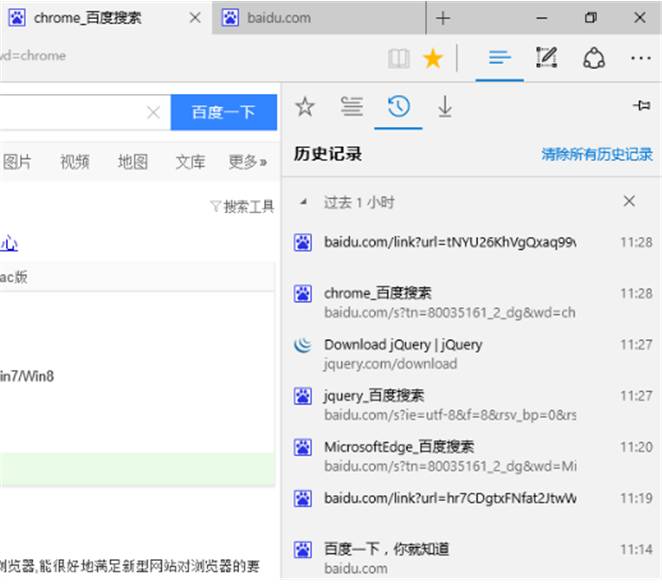Open the Web Note pen icon

(546, 57)
